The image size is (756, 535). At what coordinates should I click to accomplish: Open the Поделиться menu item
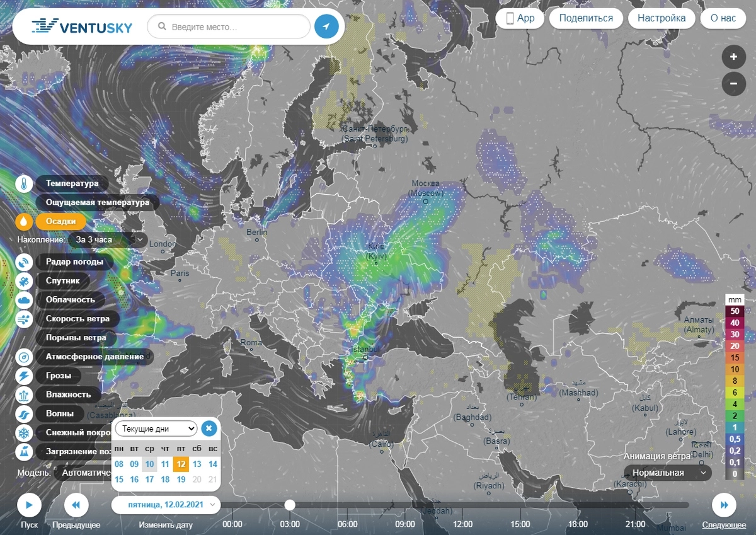tap(585, 18)
